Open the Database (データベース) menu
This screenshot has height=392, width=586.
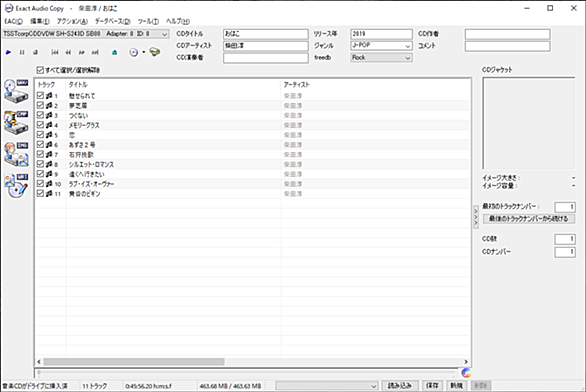[x=112, y=21]
